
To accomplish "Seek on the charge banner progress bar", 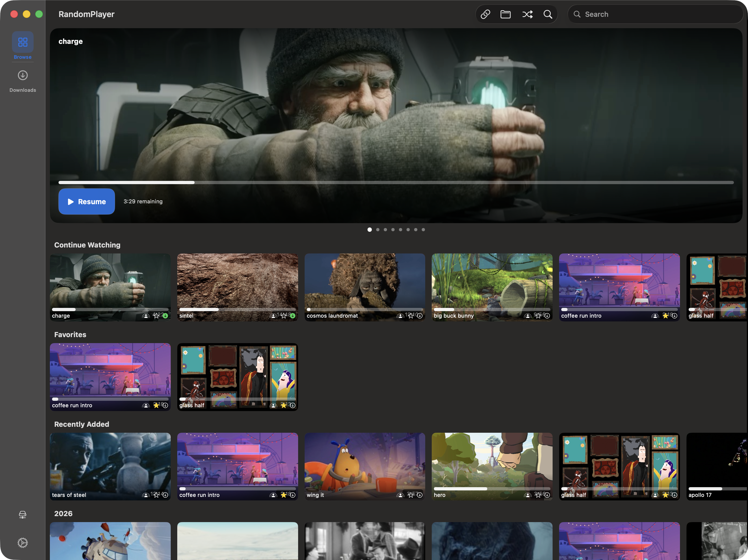I will pyautogui.click(x=396, y=183).
